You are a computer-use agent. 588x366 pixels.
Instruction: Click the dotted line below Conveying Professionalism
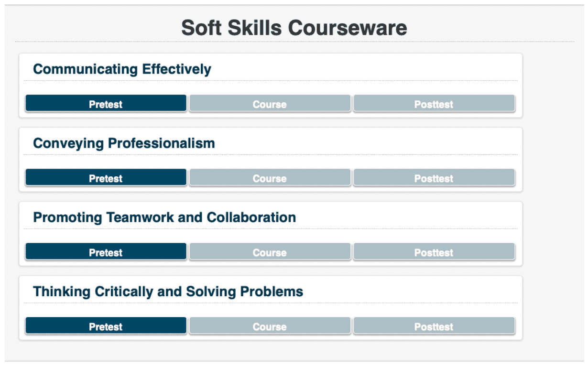tap(271, 155)
